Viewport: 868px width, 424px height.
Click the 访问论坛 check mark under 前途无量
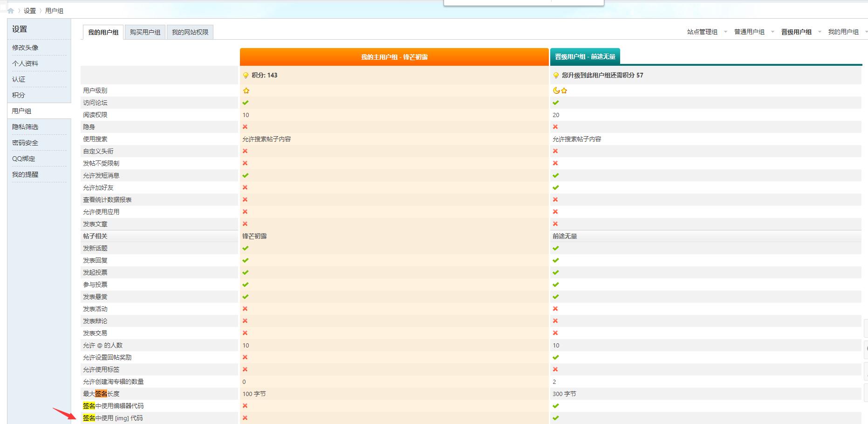pos(556,103)
